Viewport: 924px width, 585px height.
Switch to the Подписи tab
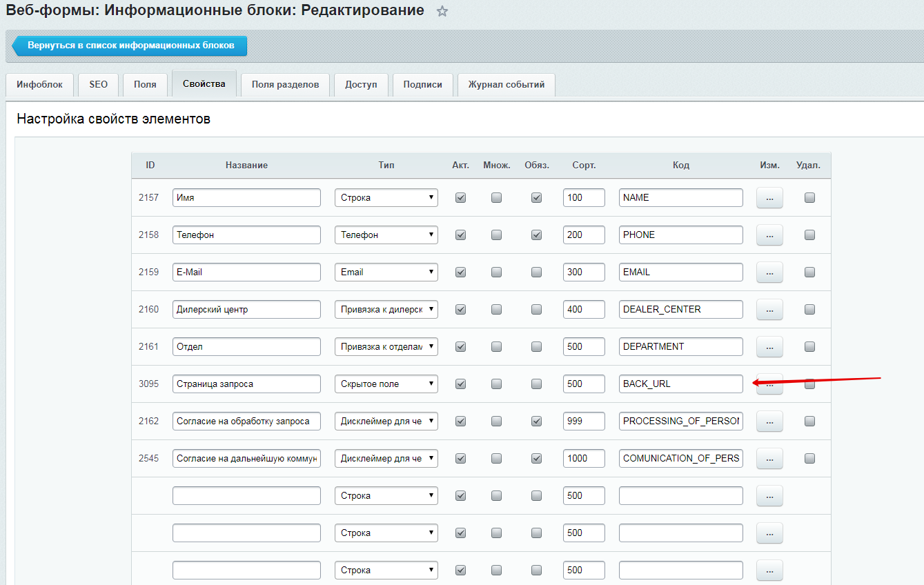pyautogui.click(x=422, y=84)
